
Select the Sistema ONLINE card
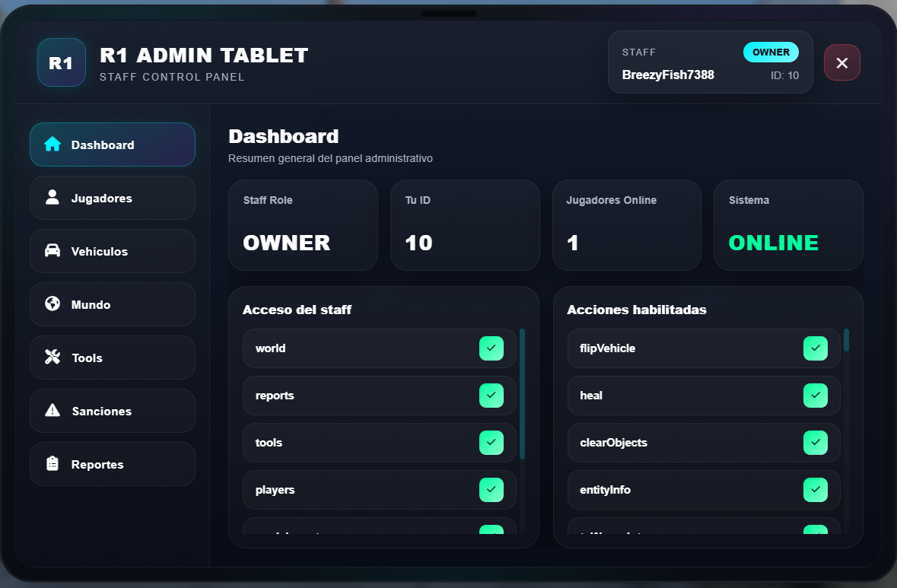788,225
